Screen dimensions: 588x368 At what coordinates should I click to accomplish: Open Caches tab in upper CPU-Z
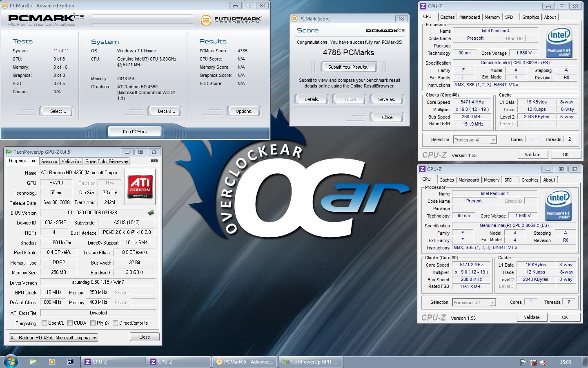click(448, 17)
